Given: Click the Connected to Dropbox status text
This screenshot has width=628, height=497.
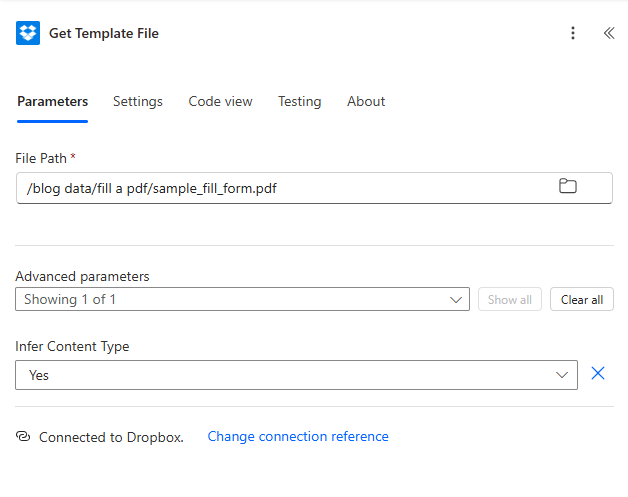Looking at the screenshot, I should point(111,437).
